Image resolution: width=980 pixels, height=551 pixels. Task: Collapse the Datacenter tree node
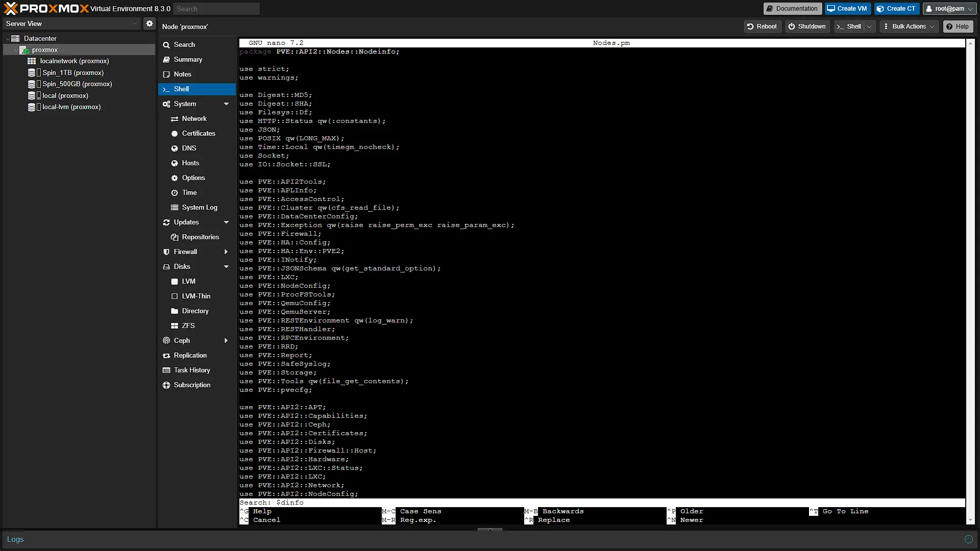click(x=8, y=38)
